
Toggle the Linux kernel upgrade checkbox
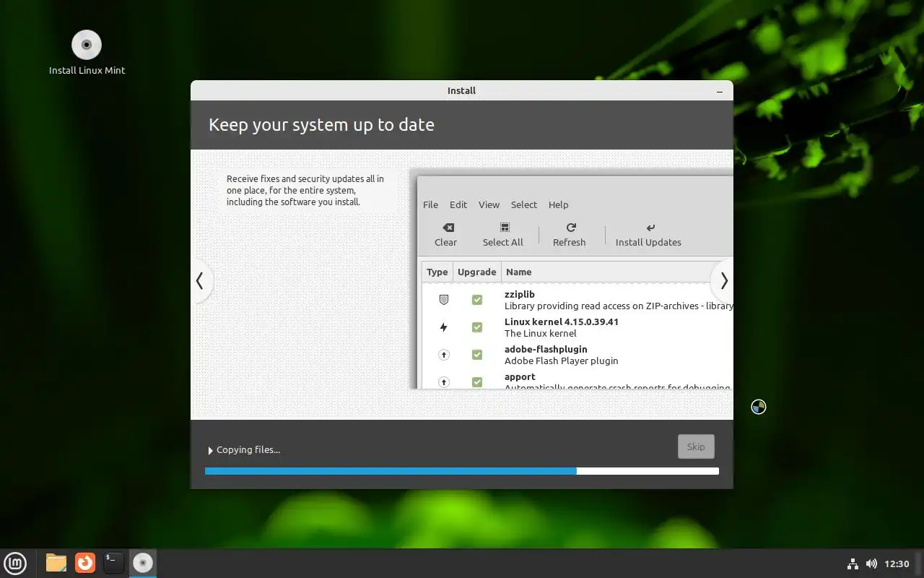(477, 327)
